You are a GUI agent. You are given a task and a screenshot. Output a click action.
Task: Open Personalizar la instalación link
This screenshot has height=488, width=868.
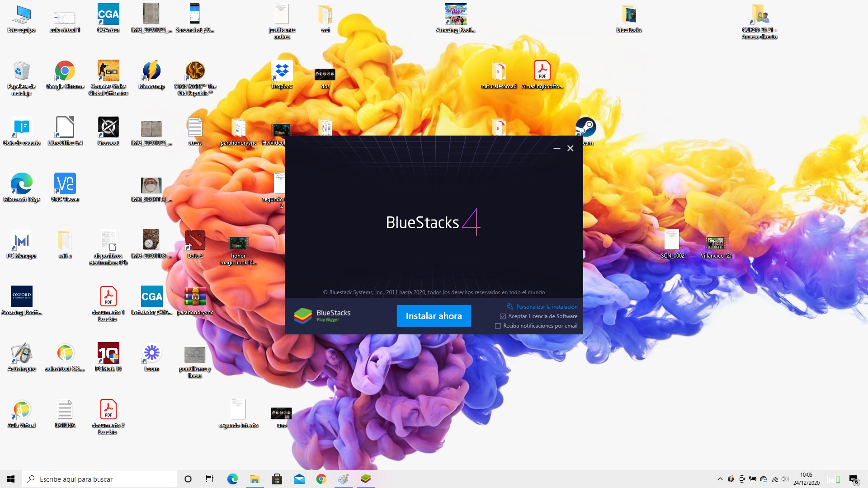point(546,306)
